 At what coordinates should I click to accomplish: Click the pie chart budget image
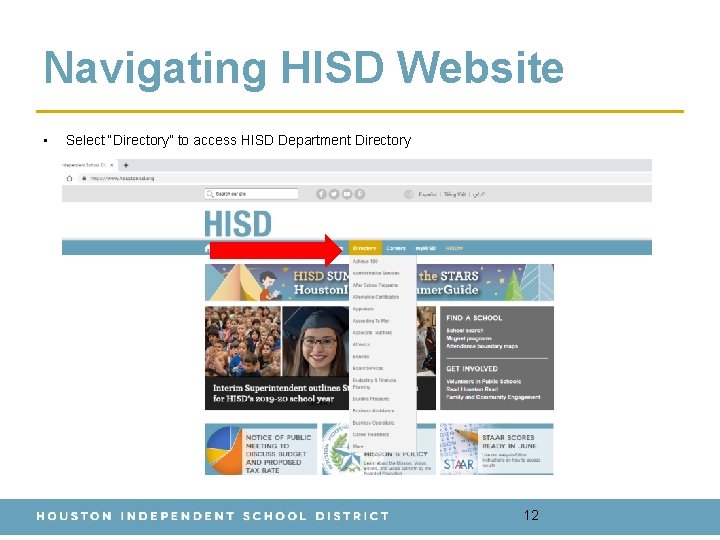[x=224, y=450]
